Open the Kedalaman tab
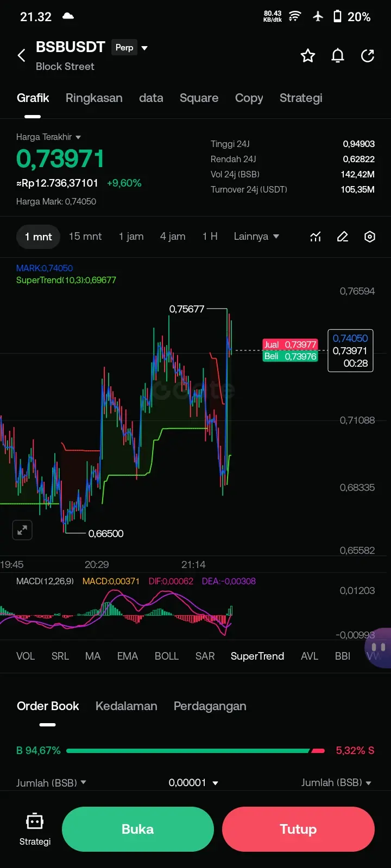This screenshot has width=391, height=868. (x=127, y=706)
